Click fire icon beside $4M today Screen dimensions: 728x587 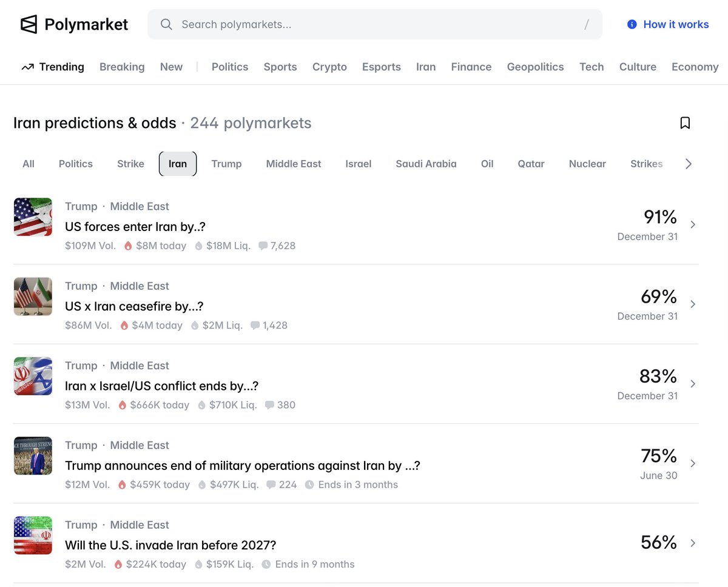click(124, 326)
